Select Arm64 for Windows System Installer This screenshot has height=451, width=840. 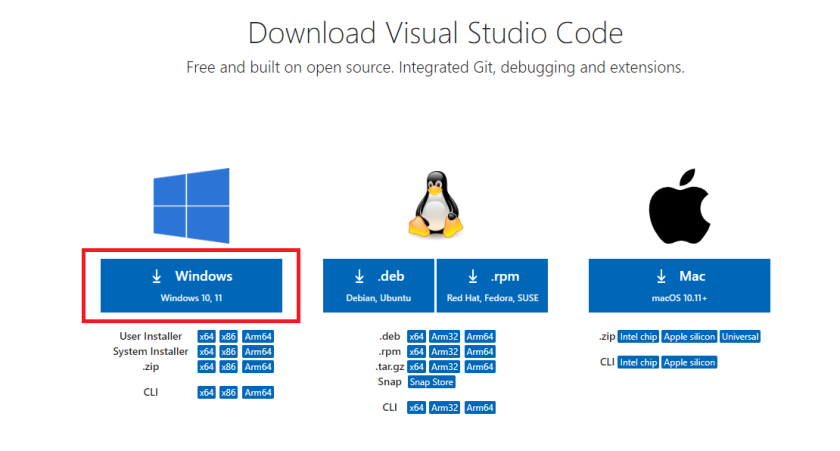[x=259, y=352]
